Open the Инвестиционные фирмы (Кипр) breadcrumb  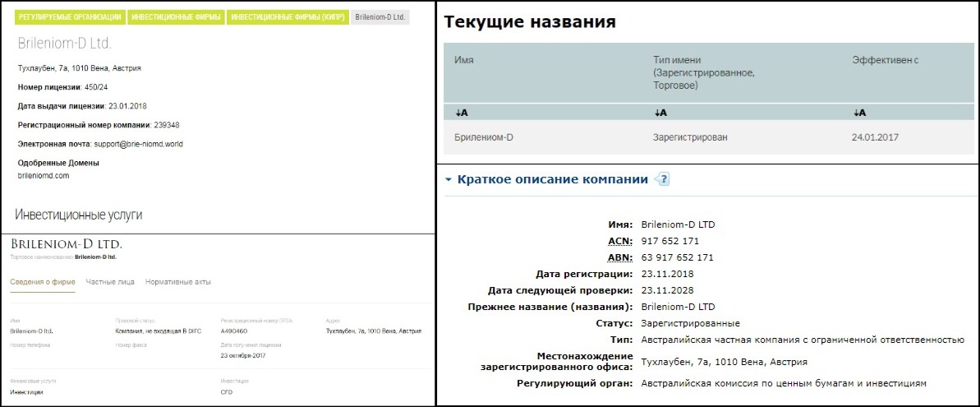pos(288,17)
